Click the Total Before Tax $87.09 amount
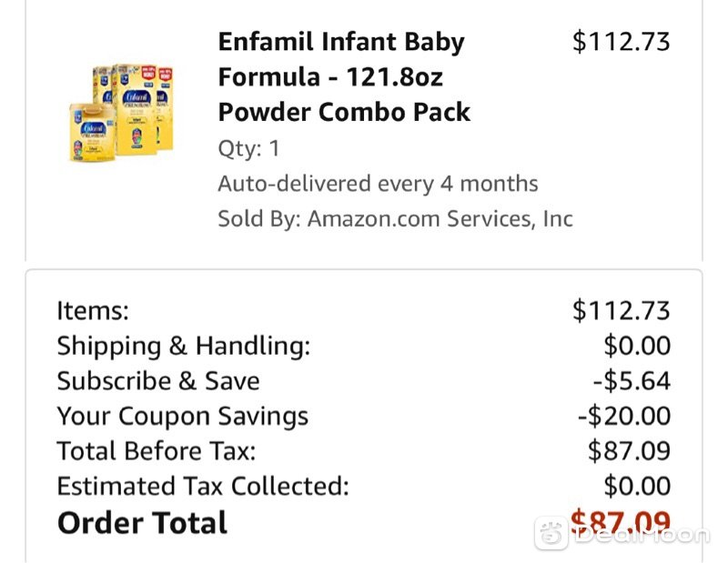Screen dimensions: 728x563 629,451
